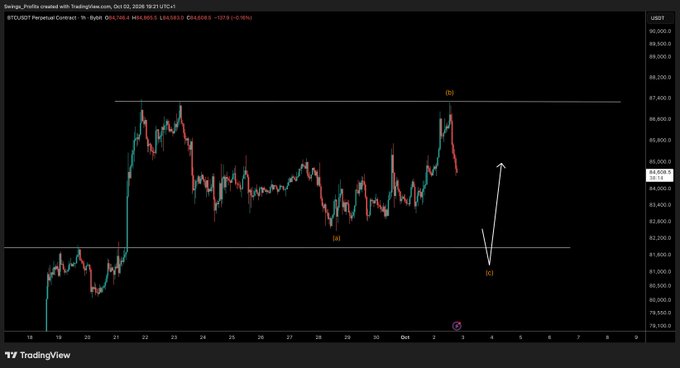Click the BTCUSDT Perpetual Contract symbol title
This screenshot has height=368, width=680.
[x=54, y=18]
